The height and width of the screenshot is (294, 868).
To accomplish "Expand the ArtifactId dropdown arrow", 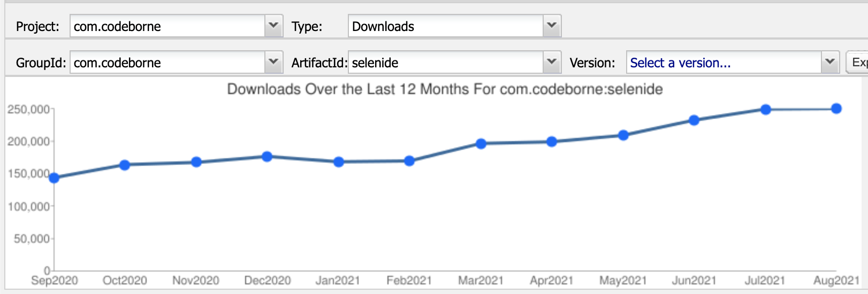I will pos(552,62).
